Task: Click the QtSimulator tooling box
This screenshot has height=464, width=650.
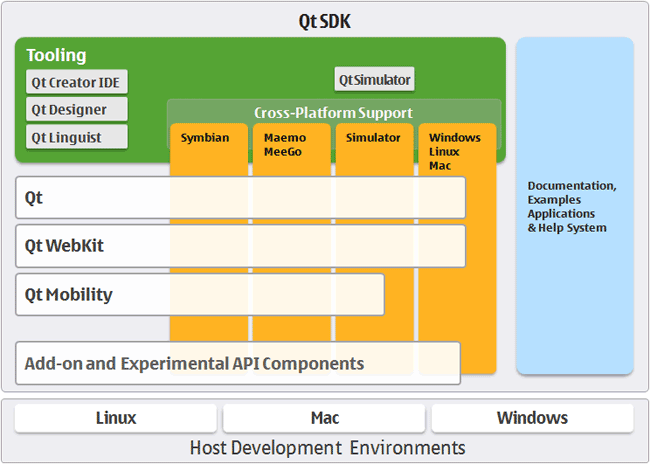Action: point(374,80)
